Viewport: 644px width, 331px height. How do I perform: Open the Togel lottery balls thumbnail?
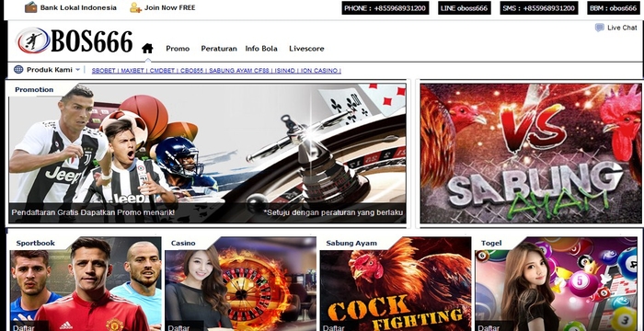pyautogui.click(x=557, y=284)
